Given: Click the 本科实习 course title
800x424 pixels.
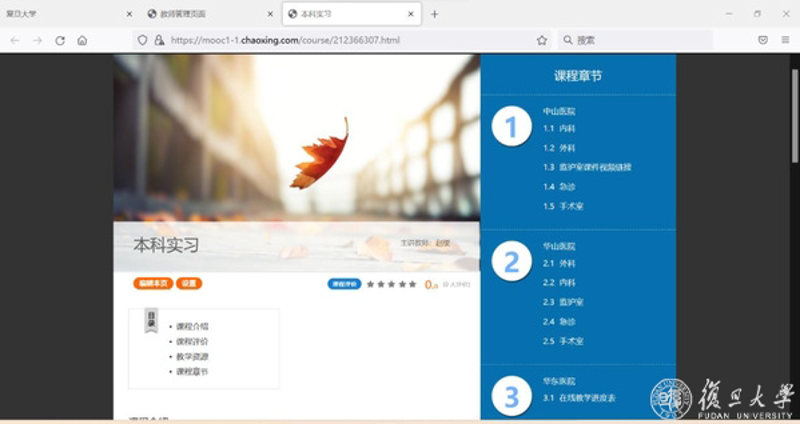Looking at the screenshot, I should point(166,245).
